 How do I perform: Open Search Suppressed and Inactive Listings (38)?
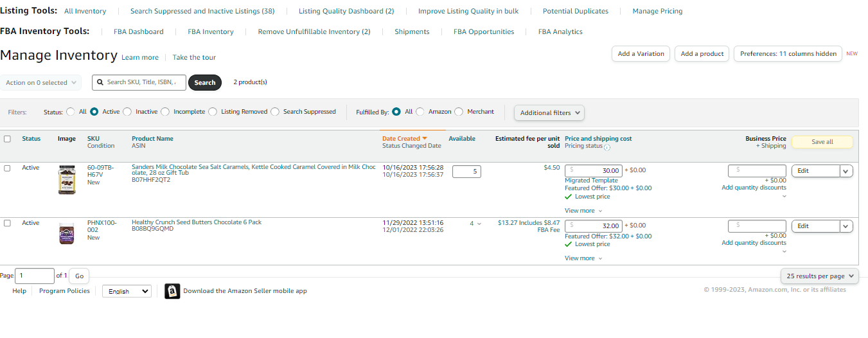202,12
